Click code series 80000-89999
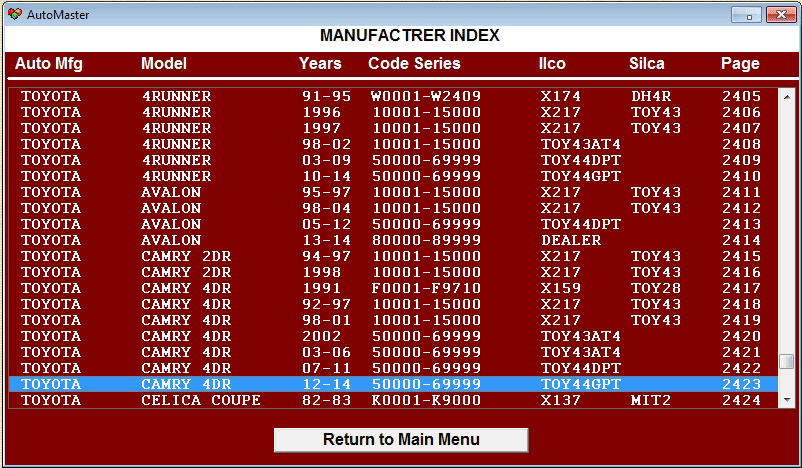802x468 pixels. pyautogui.click(x=426, y=240)
